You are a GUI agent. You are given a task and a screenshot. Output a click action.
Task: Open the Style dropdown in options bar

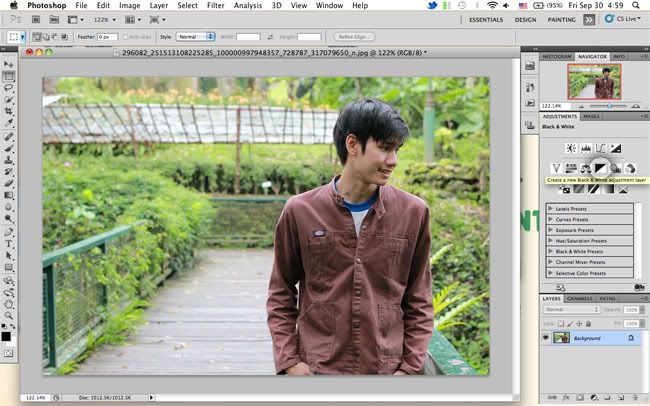195,37
